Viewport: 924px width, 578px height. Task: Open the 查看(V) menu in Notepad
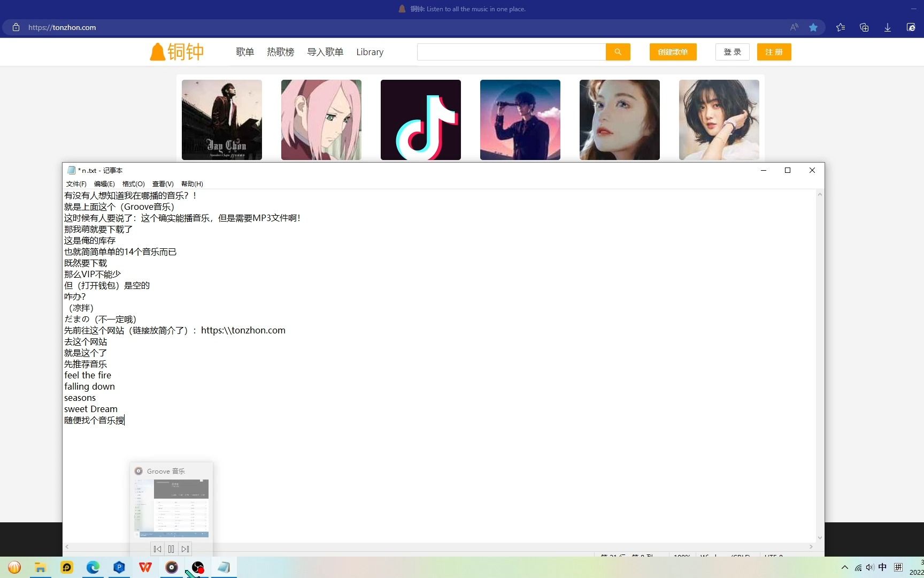click(163, 184)
